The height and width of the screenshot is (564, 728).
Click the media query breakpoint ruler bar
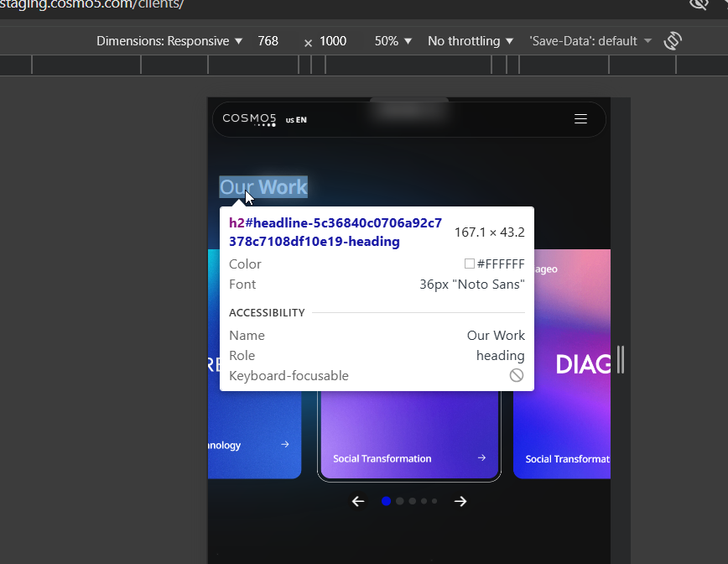[x=364, y=65]
